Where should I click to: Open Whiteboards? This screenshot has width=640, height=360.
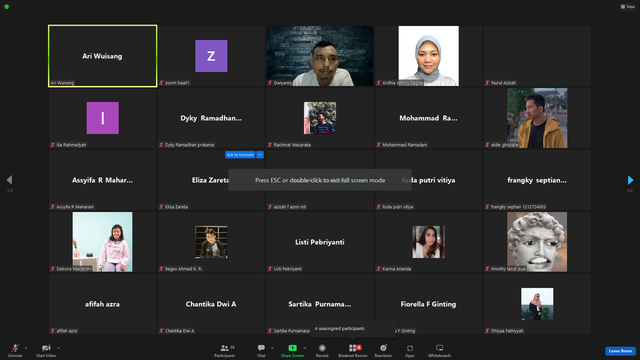[440, 350]
